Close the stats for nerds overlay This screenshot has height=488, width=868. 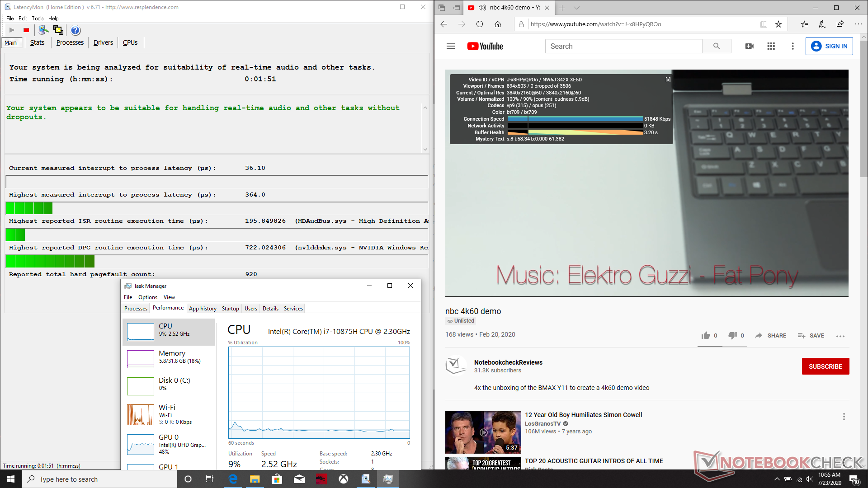668,80
